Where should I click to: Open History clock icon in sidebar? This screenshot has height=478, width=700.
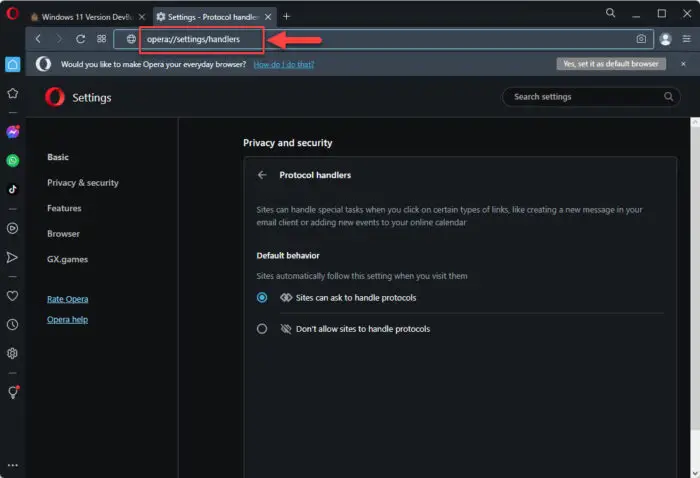[12, 324]
